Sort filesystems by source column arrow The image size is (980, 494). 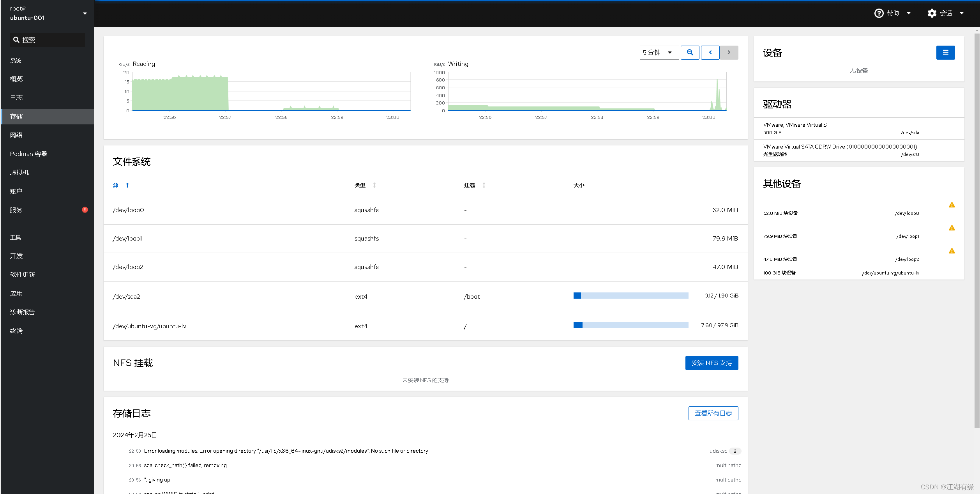[x=127, y=185]
